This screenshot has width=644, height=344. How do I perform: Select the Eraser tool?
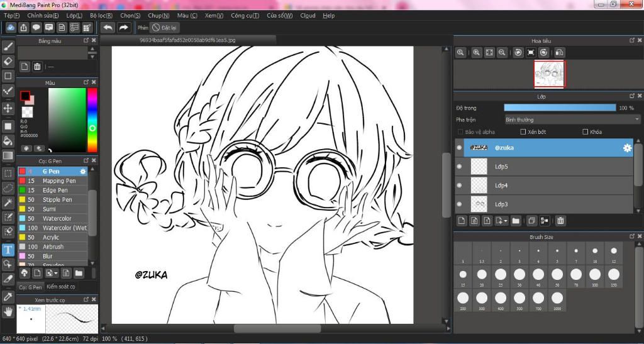click(x=8, y=62)
